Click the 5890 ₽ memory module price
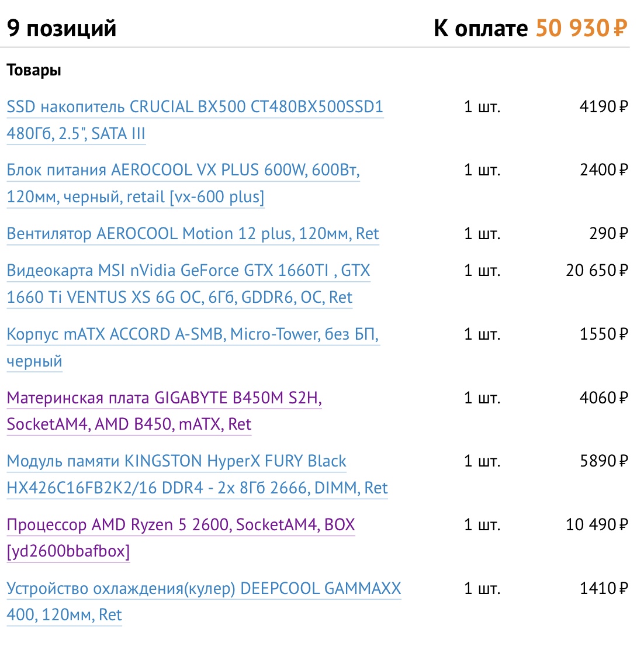Image resolution: width=644 pixels, height=646 pixels. point(603,461)
